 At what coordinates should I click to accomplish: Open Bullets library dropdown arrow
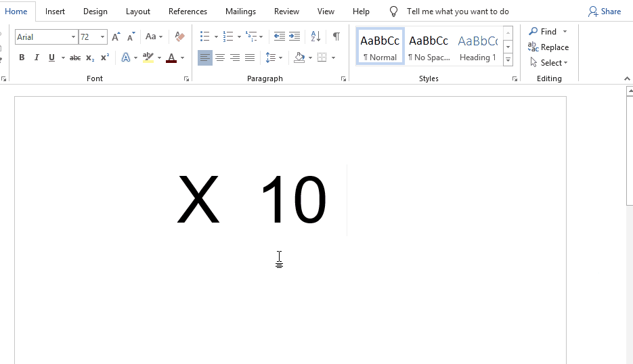(x=216, y=37)
